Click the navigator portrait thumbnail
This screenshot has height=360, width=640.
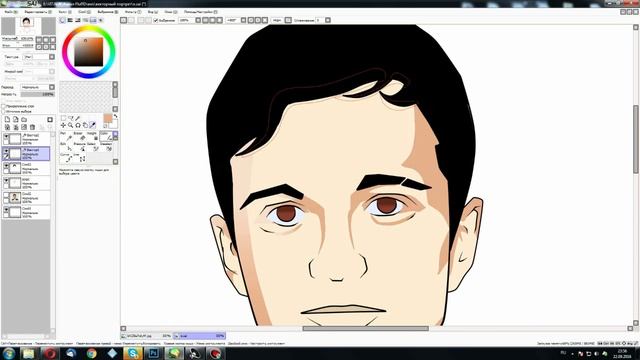pyautogui.click(x=27, y=22)
